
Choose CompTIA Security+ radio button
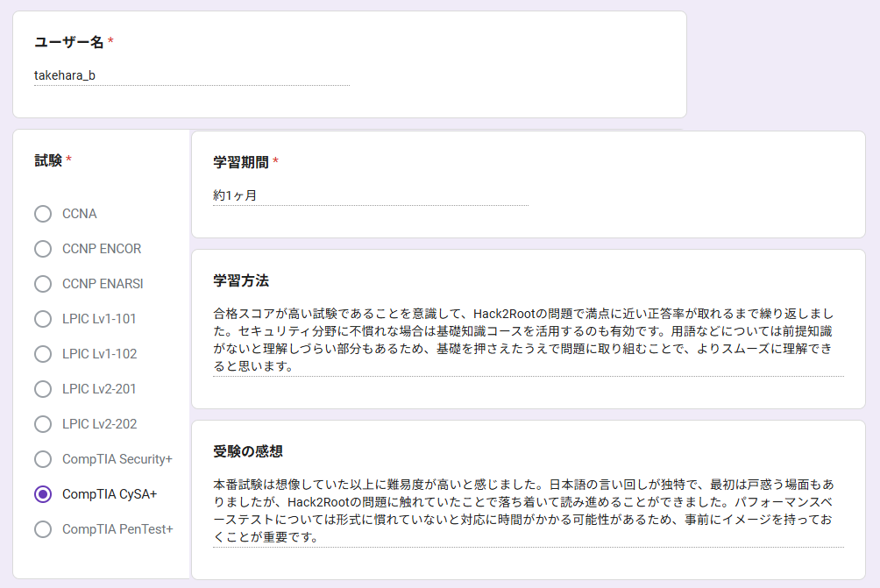click(x=43, y=459)
